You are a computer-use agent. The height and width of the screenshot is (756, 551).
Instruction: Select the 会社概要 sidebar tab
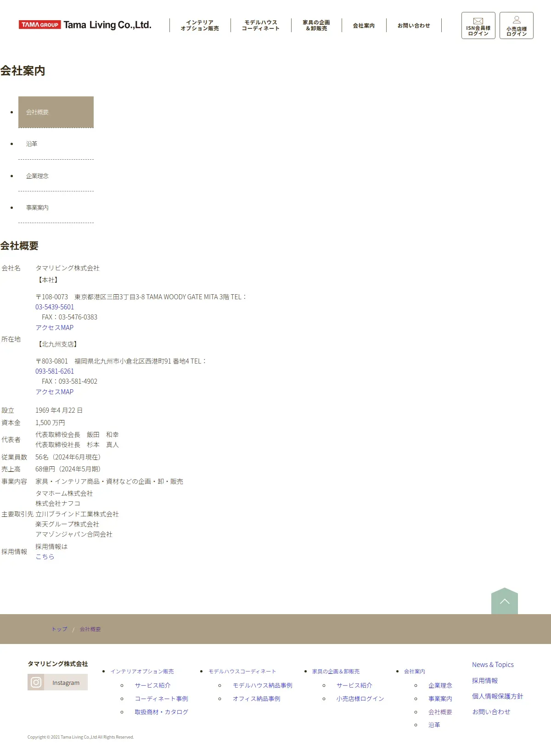56,112
